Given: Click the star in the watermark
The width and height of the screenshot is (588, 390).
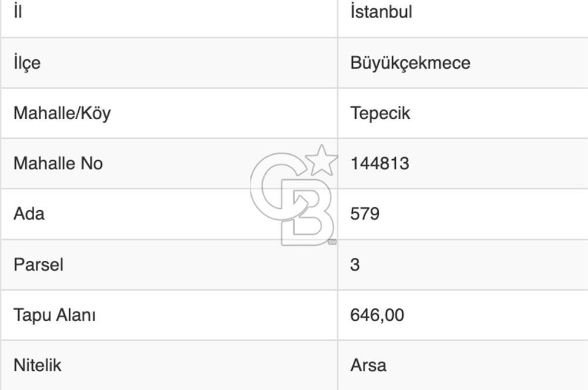Looking at the screenshot, I should [322, 160].
